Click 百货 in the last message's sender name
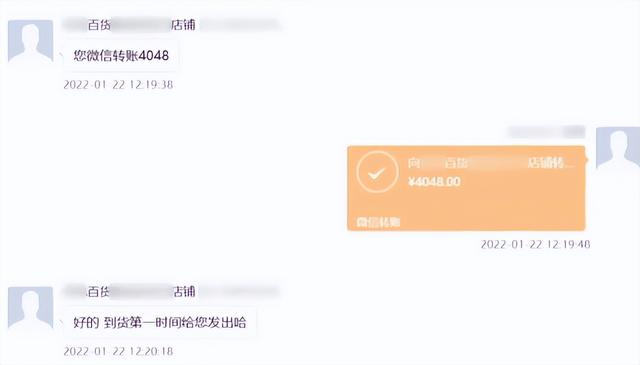This screenshot has width=640, height=365. [99, 292]
